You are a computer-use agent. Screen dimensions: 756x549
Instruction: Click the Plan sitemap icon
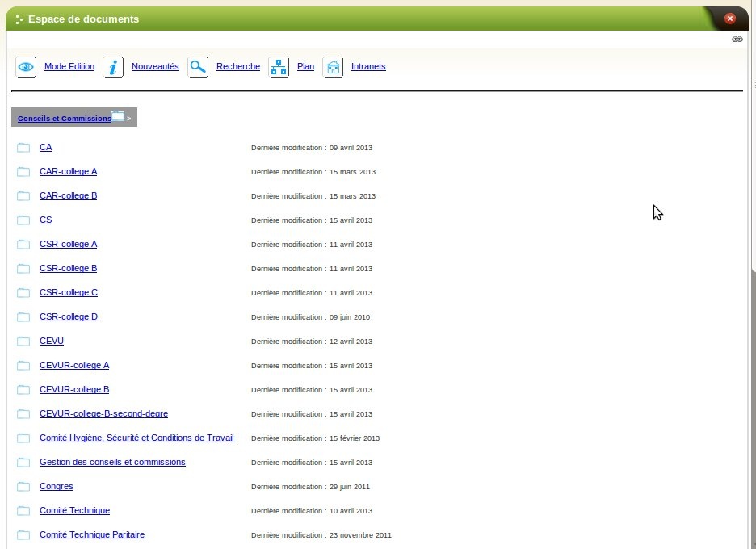point(279,67)
